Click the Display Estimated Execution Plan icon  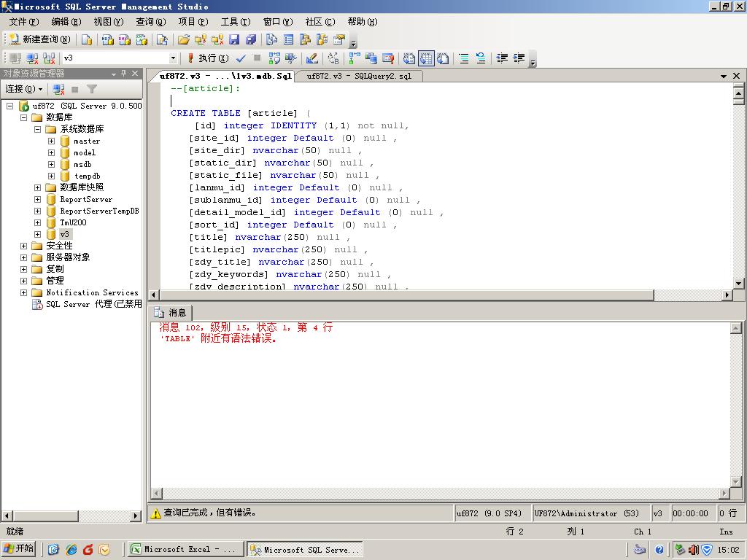[274, 58]
